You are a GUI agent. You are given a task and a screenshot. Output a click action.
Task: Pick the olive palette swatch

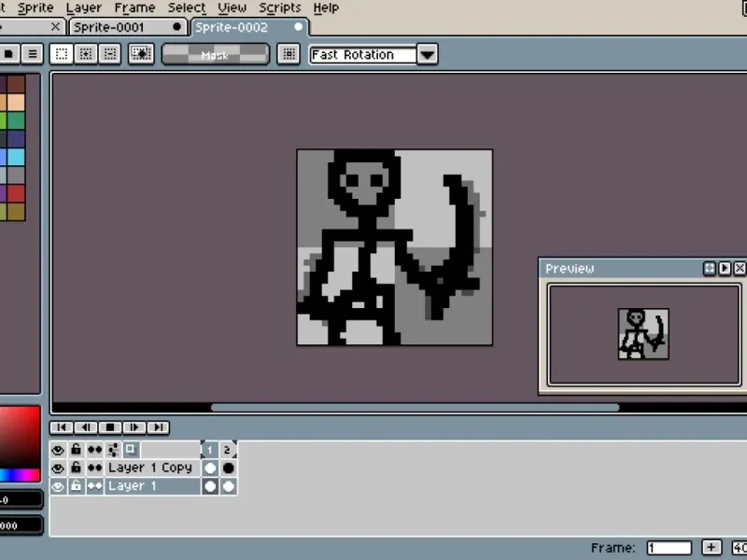tap(16, 212)
